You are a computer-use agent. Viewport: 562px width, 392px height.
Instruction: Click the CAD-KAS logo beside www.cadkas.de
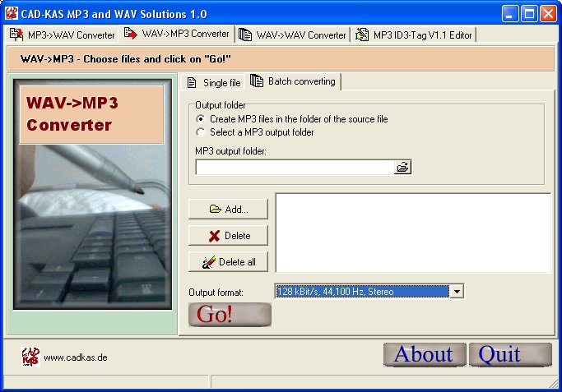30,357
